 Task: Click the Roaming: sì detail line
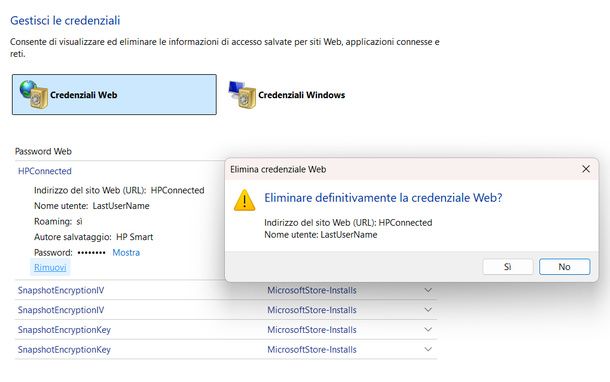pos(58,221)
